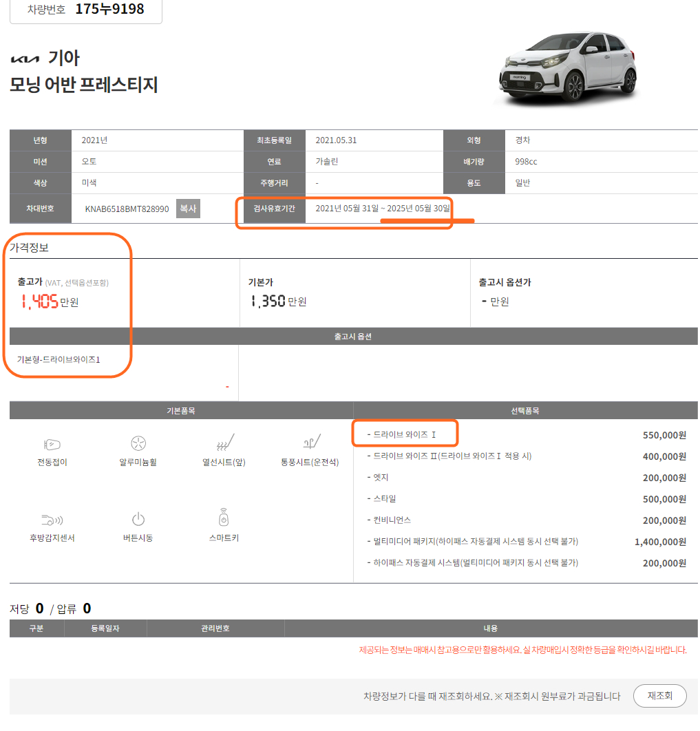This screenshot has height=731, width=700.
Task: Click the 기본품목 section header
Action: 181,411
